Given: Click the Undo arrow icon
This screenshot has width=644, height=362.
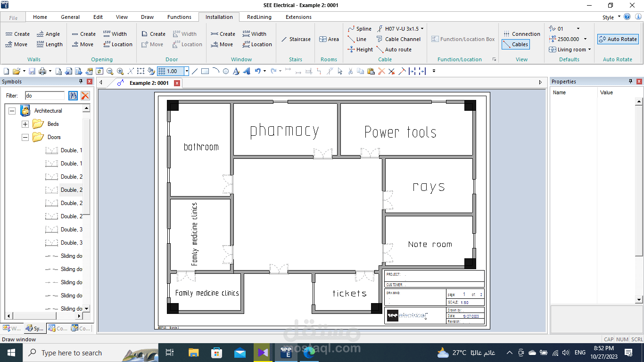Looking at the screenshot, I should pyautogui.click(x=257, y=71).
